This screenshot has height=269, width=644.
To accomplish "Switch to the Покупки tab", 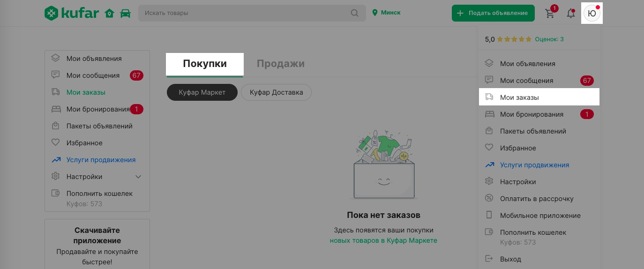I will tap(205, 64).
